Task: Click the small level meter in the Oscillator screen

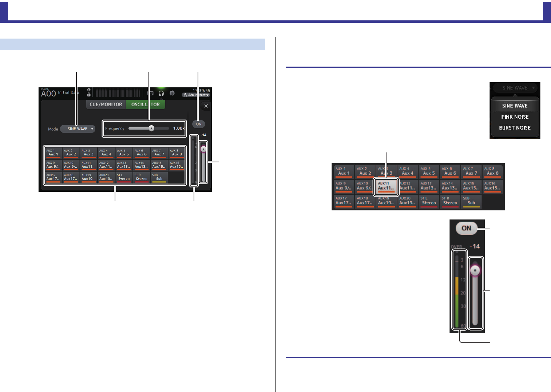Action: tap(194, 161)
